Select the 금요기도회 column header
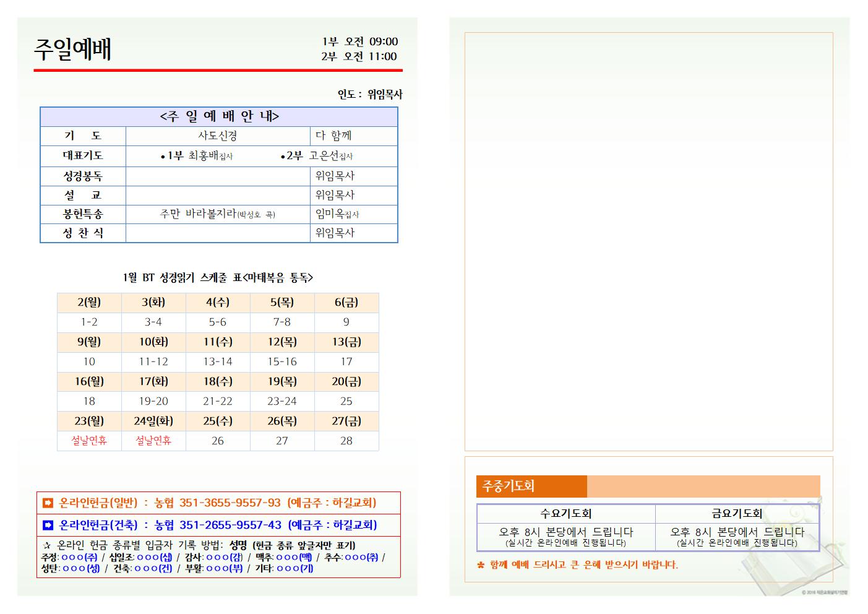The width and height of the screenshot is (868, 614). 737,514
